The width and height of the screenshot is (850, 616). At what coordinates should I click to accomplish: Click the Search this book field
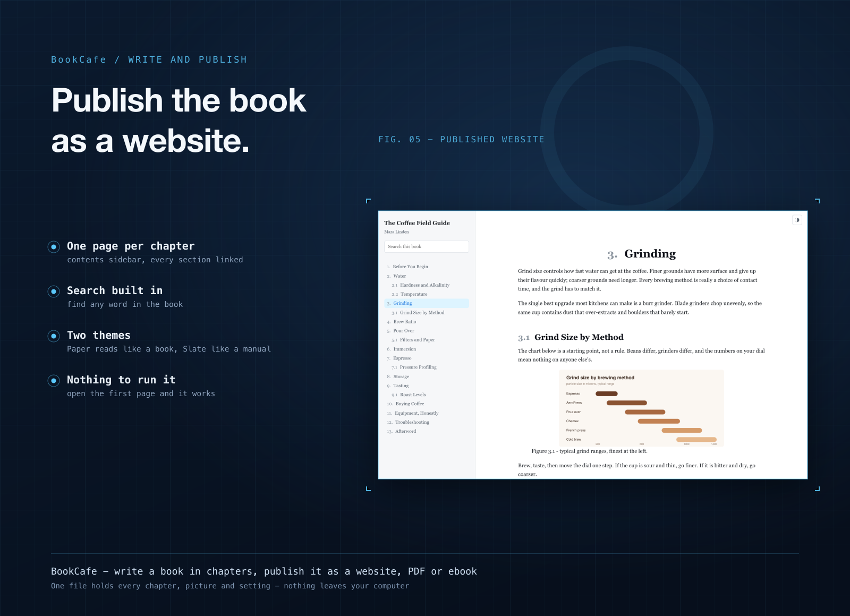point(426,246)
